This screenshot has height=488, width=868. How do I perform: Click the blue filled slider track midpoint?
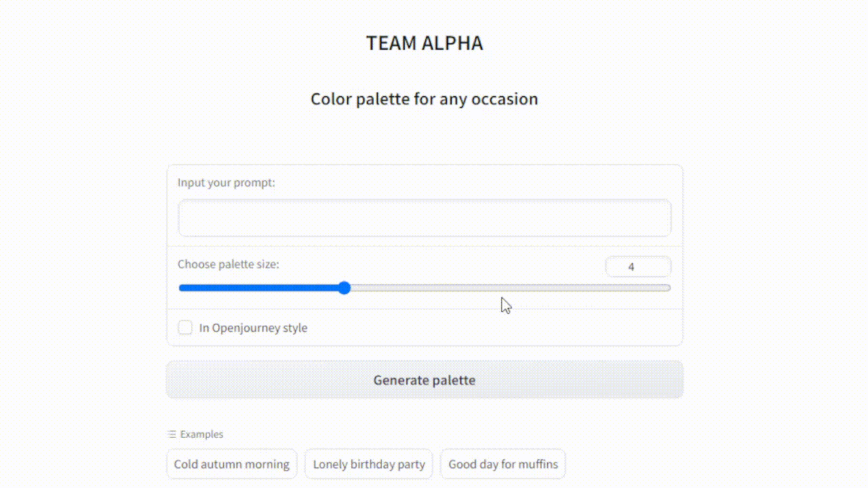261,288
